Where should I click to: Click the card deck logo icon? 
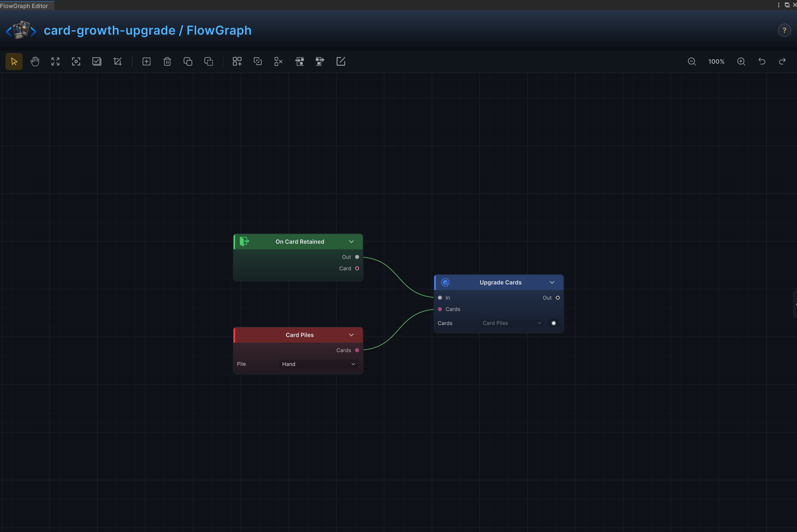21,30
